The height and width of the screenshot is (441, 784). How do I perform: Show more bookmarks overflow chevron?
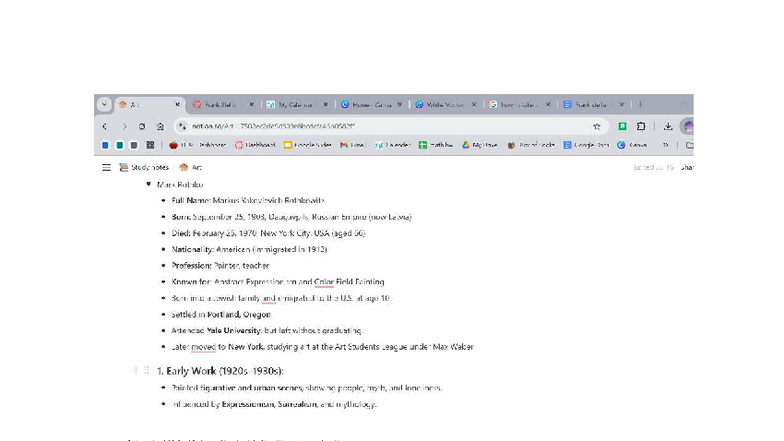(x=665, y=145)
